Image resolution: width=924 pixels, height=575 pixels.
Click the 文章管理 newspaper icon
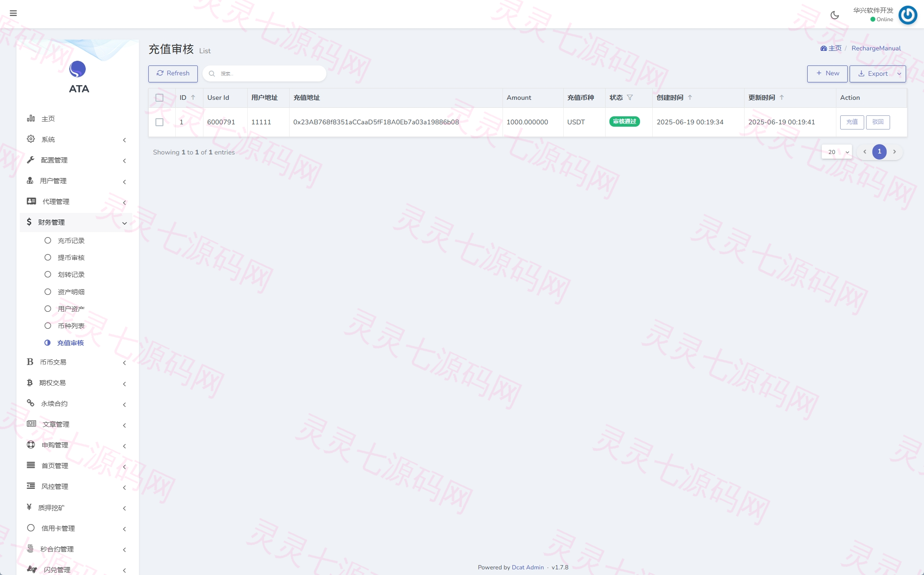pyautogui.click(x=32, y=424)
